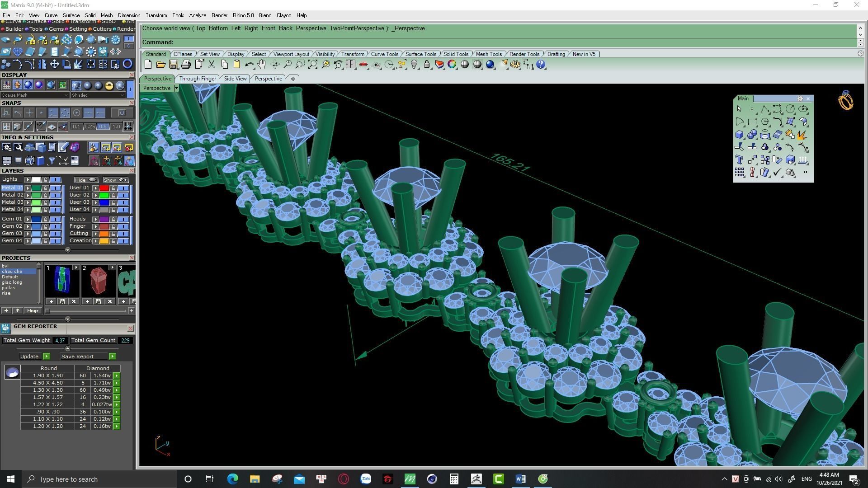Switch to the Through Finger viewport tab
The image size is (868, 488).
point(198,79)
